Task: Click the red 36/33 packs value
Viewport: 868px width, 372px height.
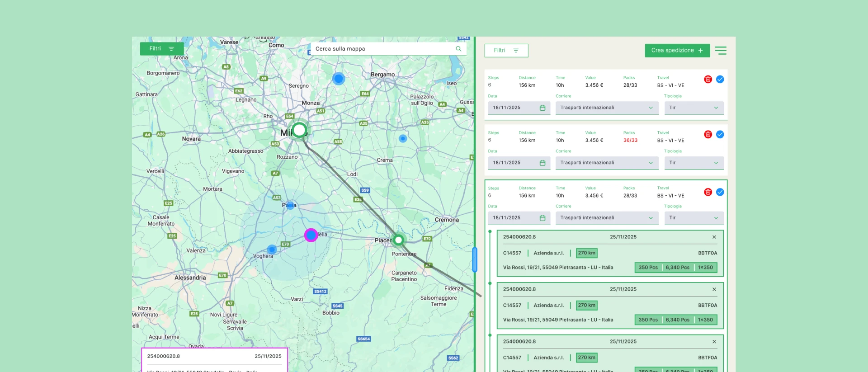Action: click(x=630, y=141)
